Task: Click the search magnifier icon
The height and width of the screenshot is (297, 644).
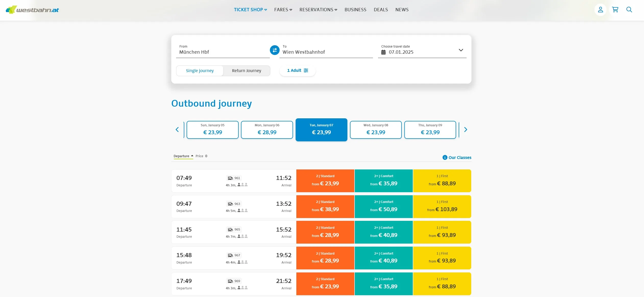Action: (629, 10)
